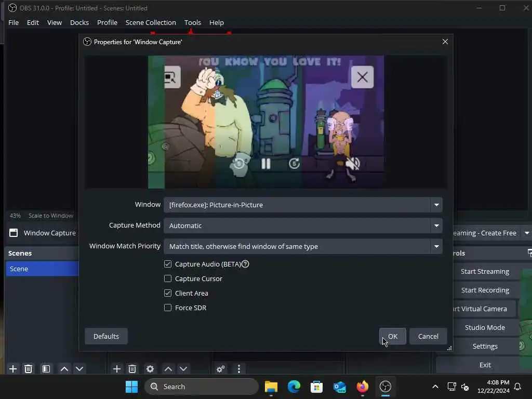532x399 pixels.
Task: Open the Edit menu
Action: point(33,22)
